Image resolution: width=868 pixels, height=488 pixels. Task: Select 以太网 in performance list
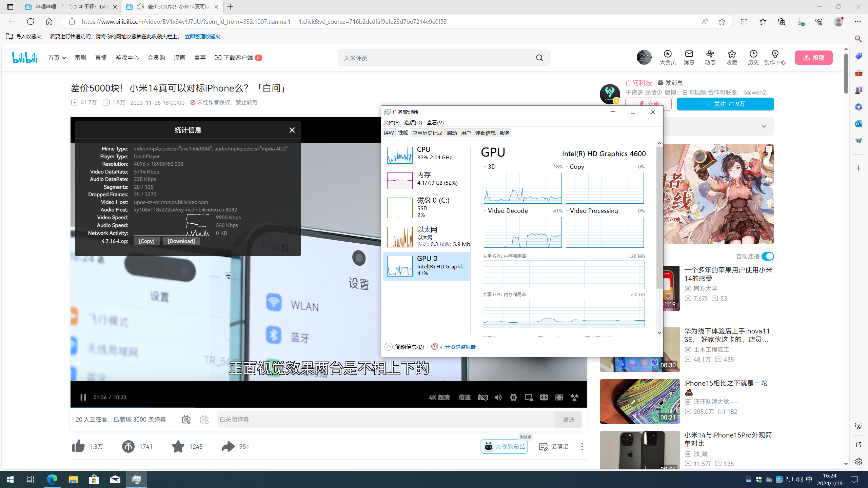pyautogui.click(x=427, y=237)
